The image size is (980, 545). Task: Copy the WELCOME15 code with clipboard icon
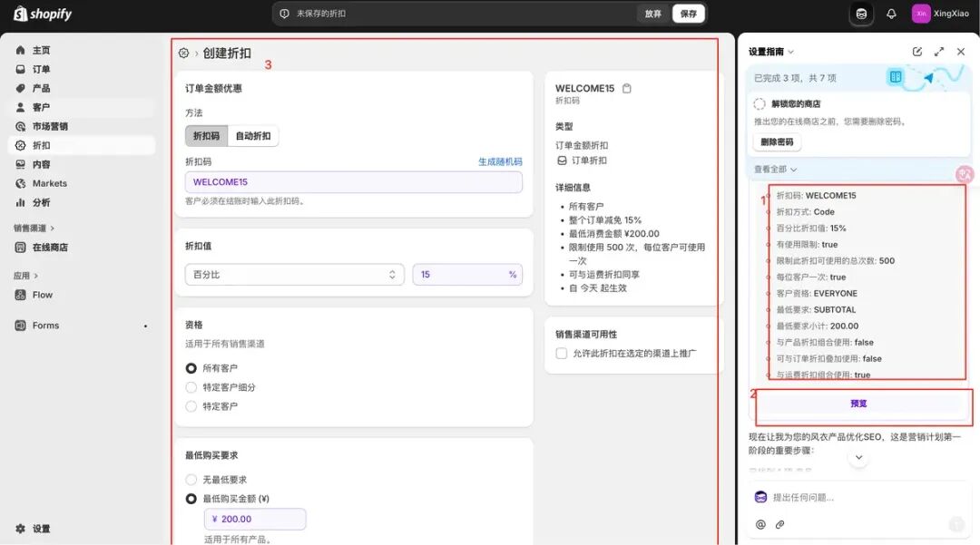[627, 89]
